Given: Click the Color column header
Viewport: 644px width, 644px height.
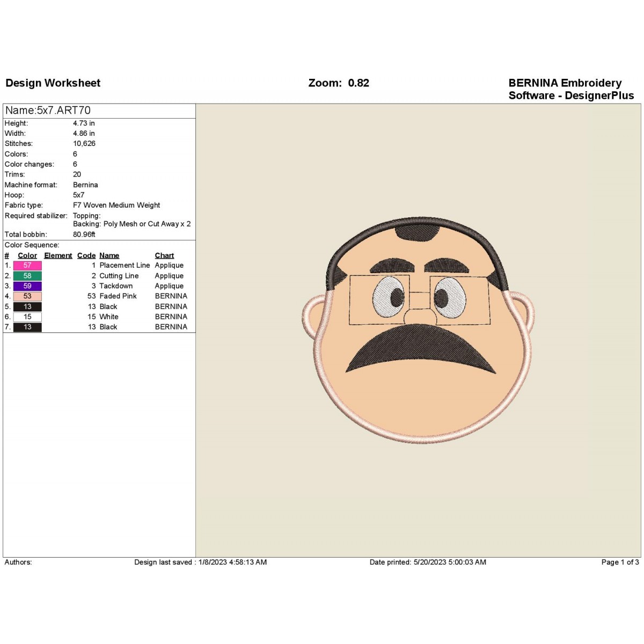Looking at the screenshot, I should pyautogui.click(x=27, y=255).
